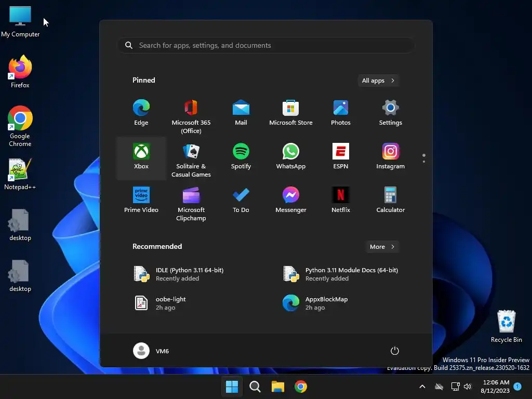
Task: Open Microsoft Store
Action: [x=291, y=113]
